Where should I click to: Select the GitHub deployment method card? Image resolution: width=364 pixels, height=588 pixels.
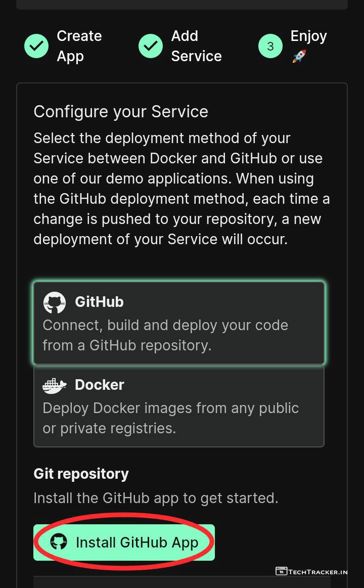[179, 323]
